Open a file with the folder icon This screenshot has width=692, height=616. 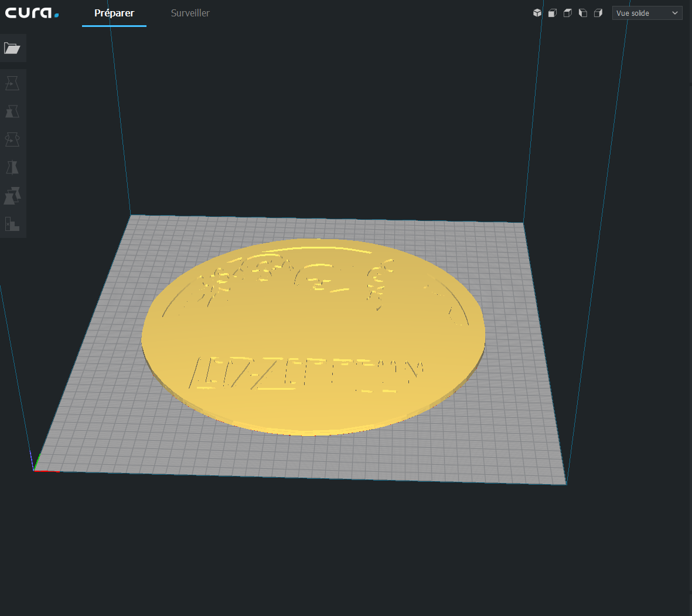pos(12,48)
